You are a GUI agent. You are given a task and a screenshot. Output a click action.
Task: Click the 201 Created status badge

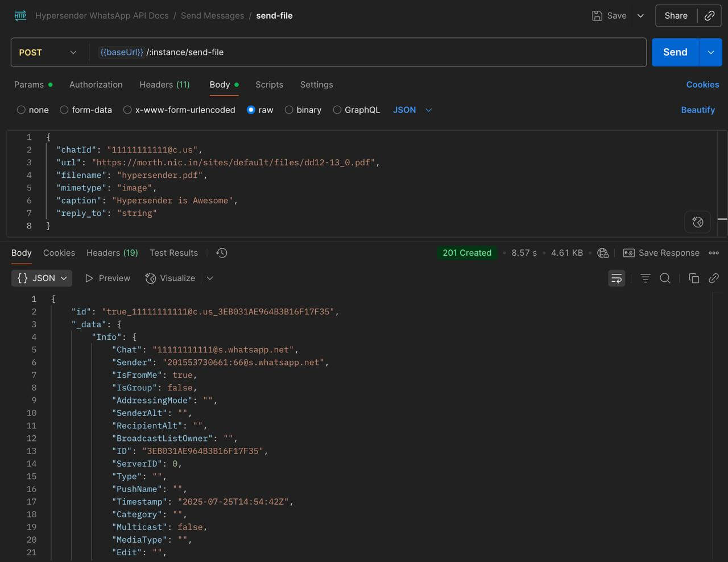[x=467, y=253]
